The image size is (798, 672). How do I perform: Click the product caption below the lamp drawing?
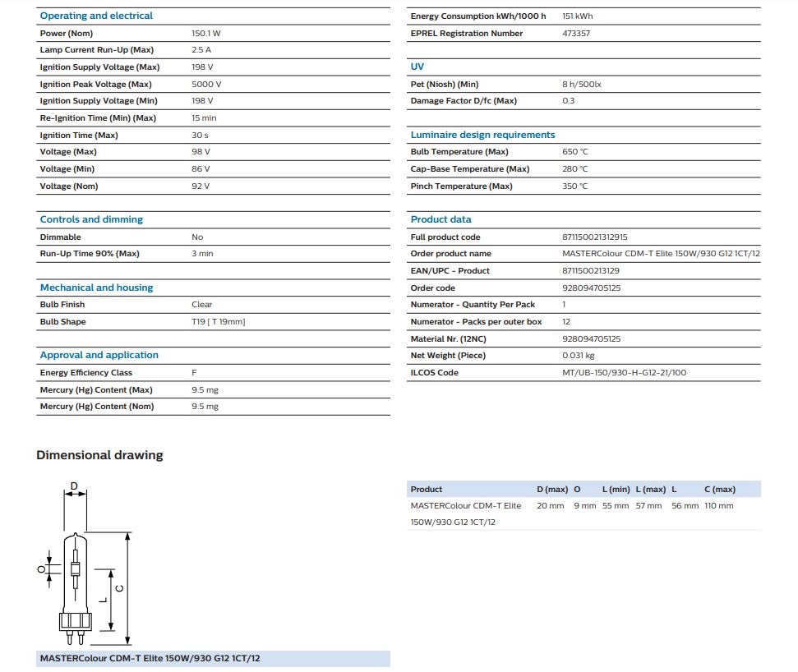point(150,658)
